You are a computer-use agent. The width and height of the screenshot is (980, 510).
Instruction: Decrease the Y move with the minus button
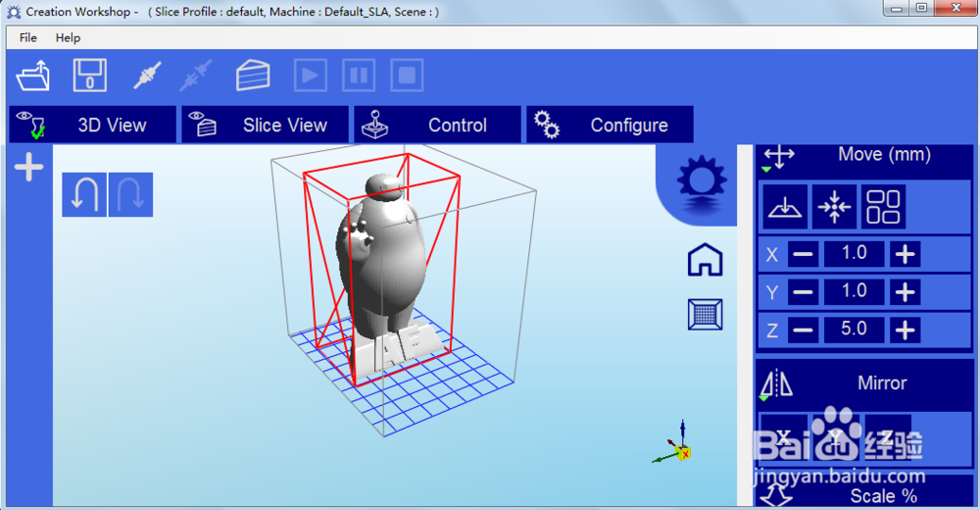click(804, 292)
